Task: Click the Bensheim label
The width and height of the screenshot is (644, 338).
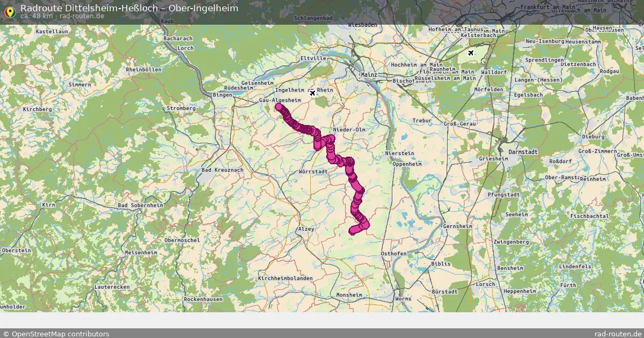Action: pyautogui.click(x=510, y=268)
